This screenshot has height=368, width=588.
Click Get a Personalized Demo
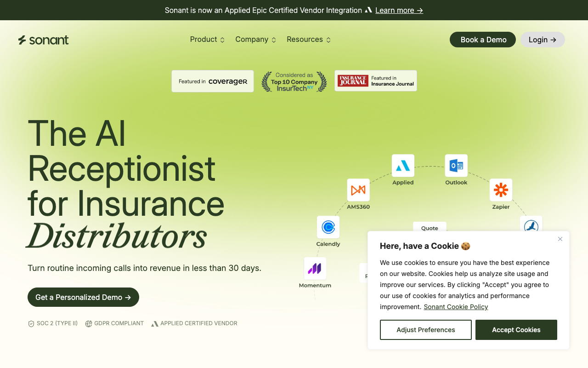(83, 297)
